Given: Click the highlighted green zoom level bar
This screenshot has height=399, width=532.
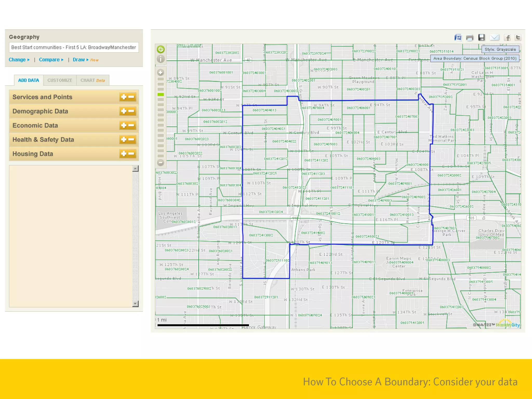Looking at the screenshot, I should click(x=161, y=94).
